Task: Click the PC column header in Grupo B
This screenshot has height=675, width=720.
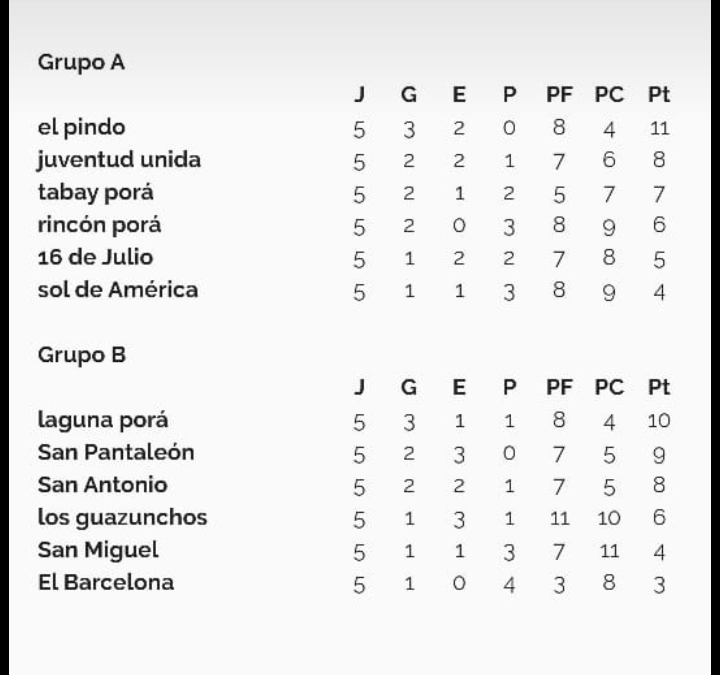Action: pyautogui.click(x=609, y=388)
